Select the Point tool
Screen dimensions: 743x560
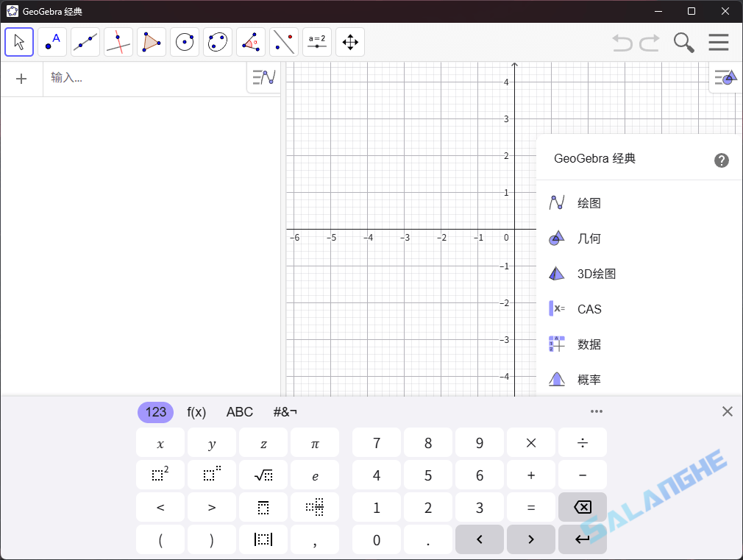click(52, 42)
